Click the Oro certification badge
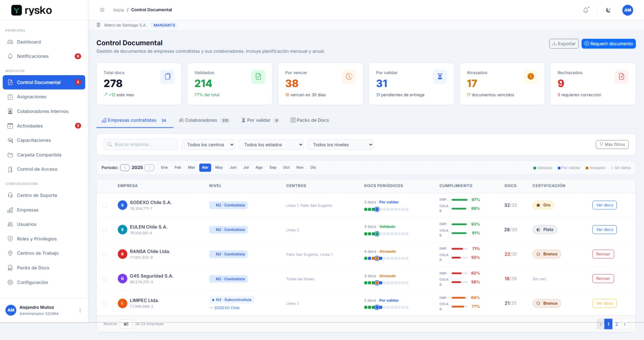This screenshot has height=340, width=644. [543, 205]
